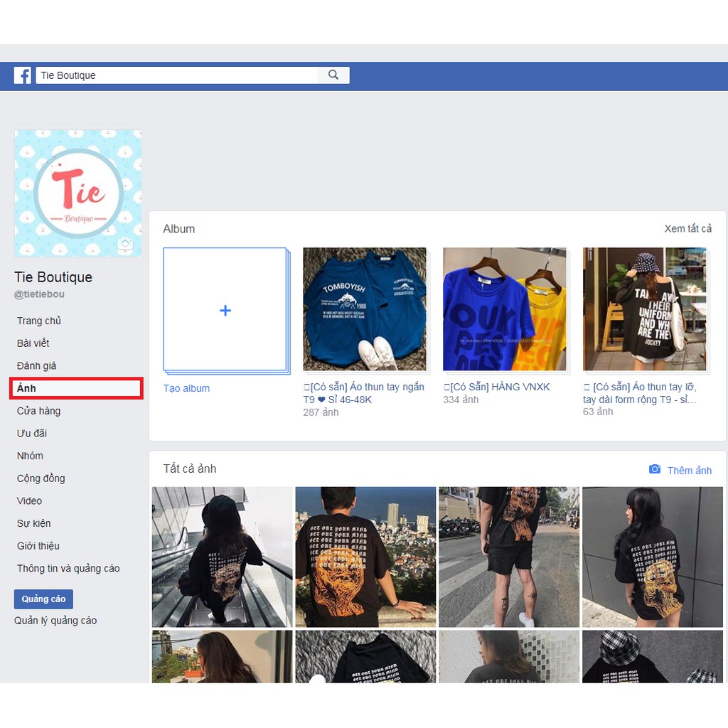Click the Facebook logo icon

pos(23,75)
